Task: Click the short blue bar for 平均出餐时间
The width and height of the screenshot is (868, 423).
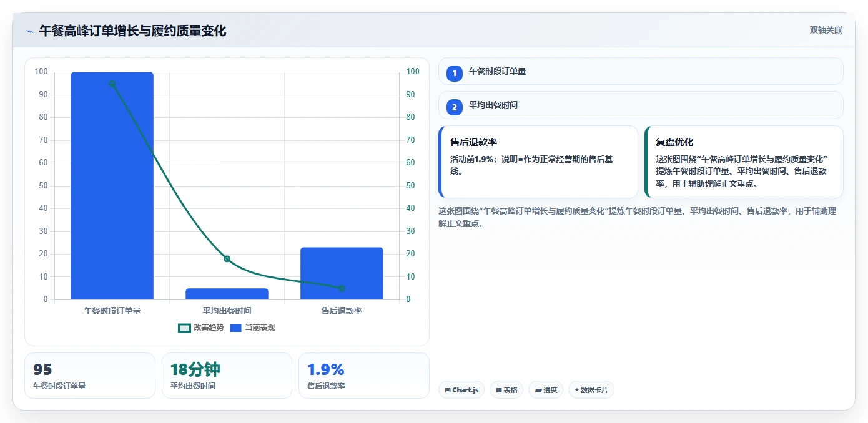Action: pyautogui.click(x=227, y=294)
